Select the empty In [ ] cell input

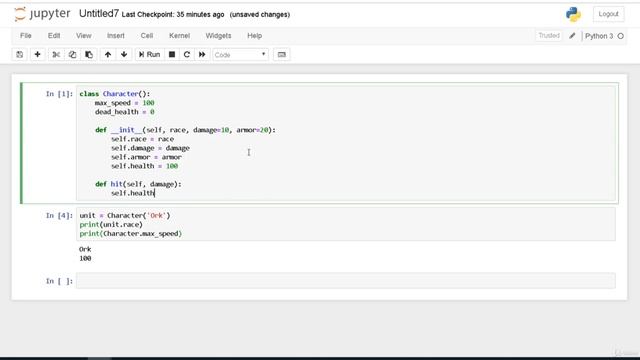click(x=346, y=281)
